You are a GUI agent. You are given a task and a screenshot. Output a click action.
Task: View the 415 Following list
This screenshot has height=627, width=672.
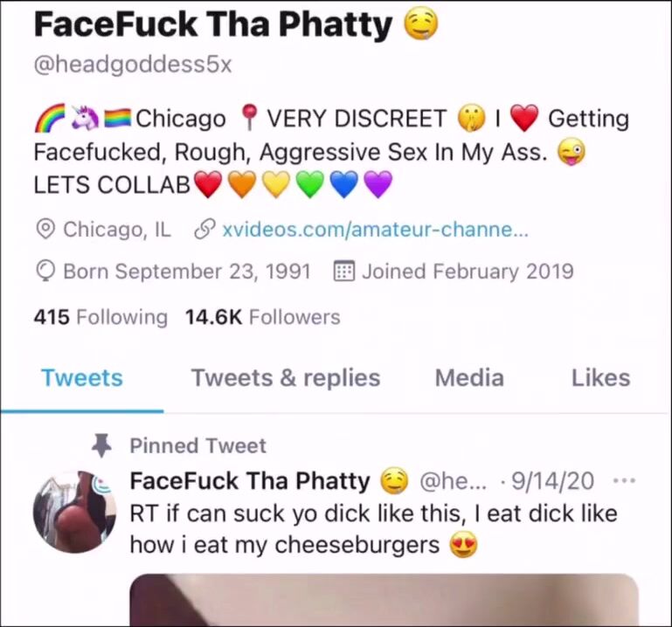click(100, 317)
